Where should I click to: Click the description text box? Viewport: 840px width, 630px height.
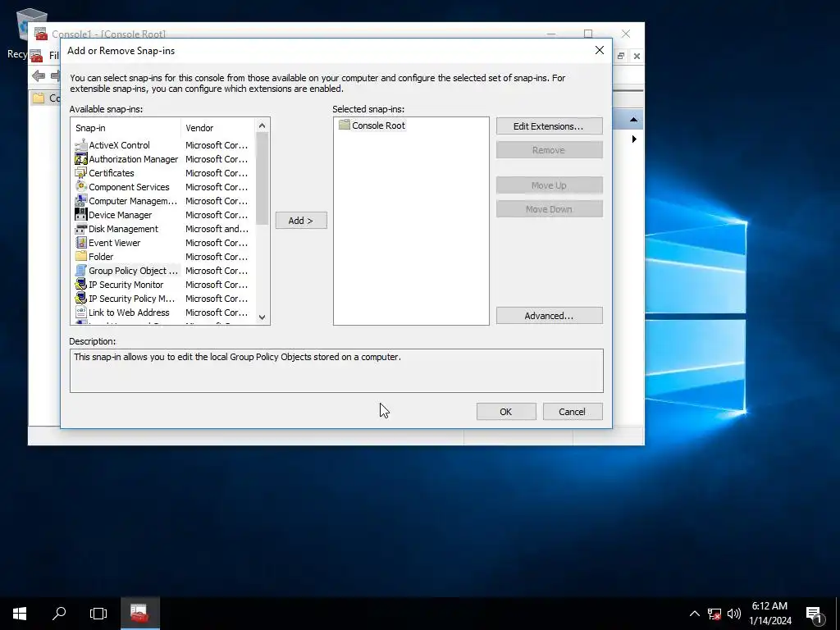click(336, 371)
